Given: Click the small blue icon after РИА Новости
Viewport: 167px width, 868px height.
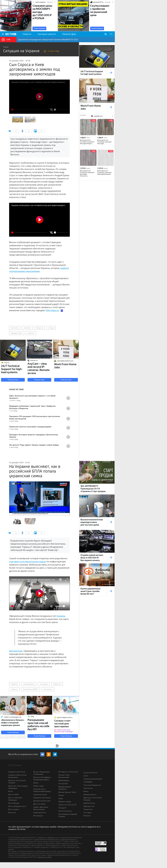Looking at the screenshot, I should (x=62, y=310).
